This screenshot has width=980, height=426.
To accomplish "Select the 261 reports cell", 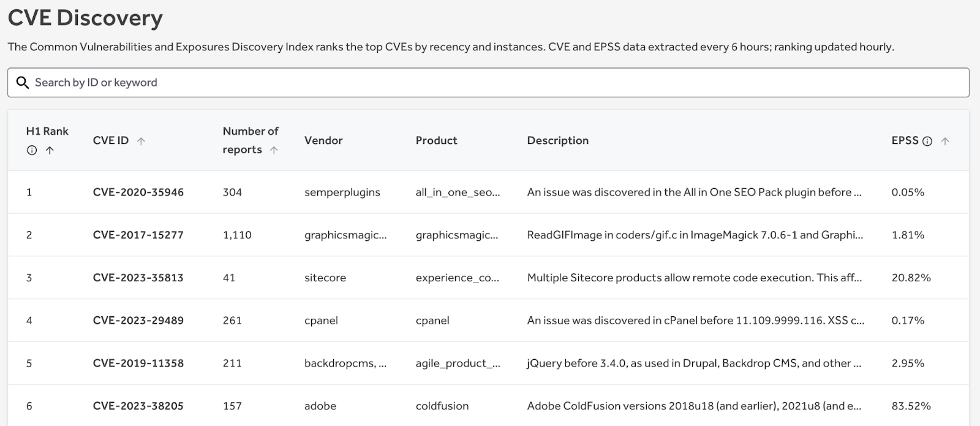I will click(x=232, y=321).
